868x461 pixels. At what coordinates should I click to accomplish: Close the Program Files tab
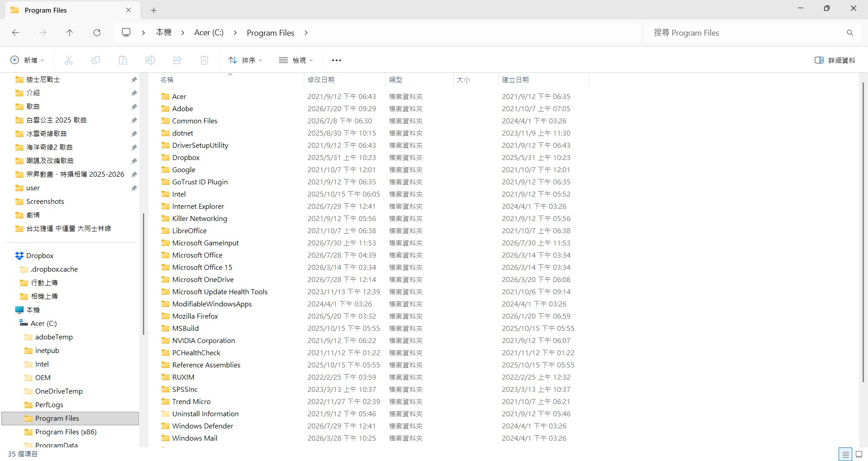(x=128, y=10)
